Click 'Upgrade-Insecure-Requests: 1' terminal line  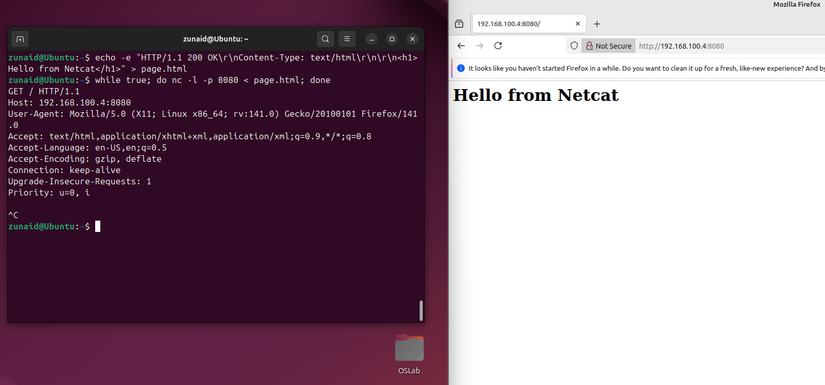79,181
